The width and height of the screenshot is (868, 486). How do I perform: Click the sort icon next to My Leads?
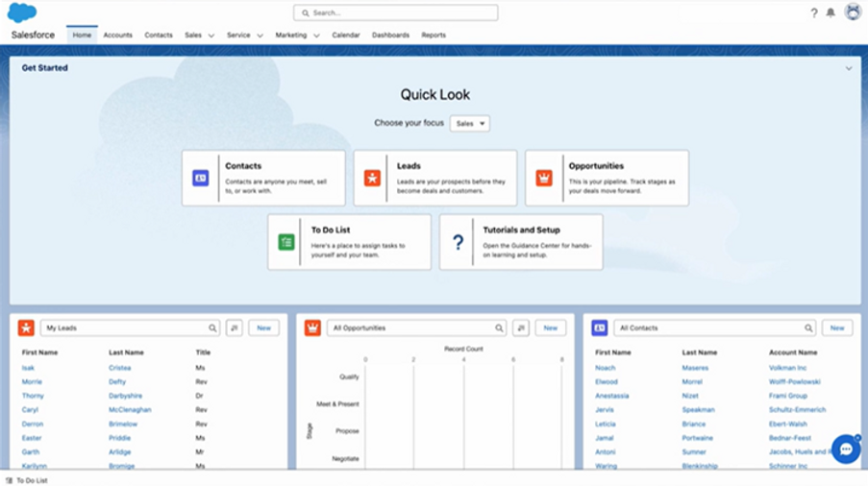[x=235, y=328]
